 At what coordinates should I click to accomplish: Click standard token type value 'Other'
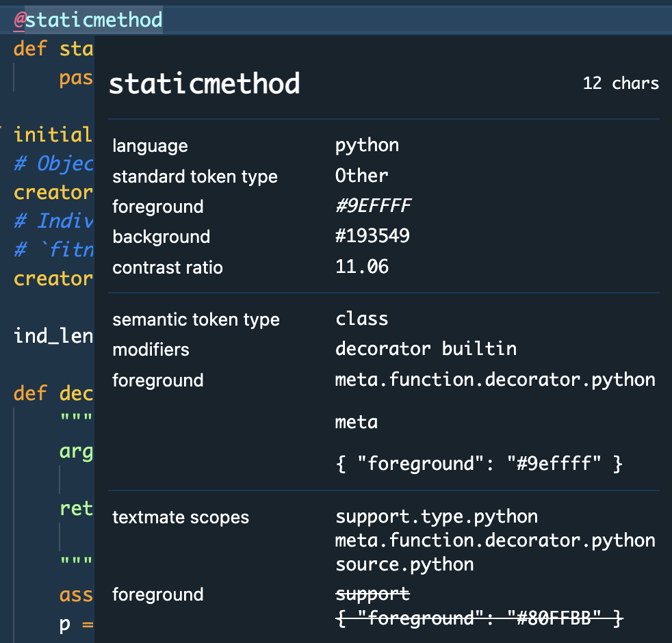click(x=362, y=176)
